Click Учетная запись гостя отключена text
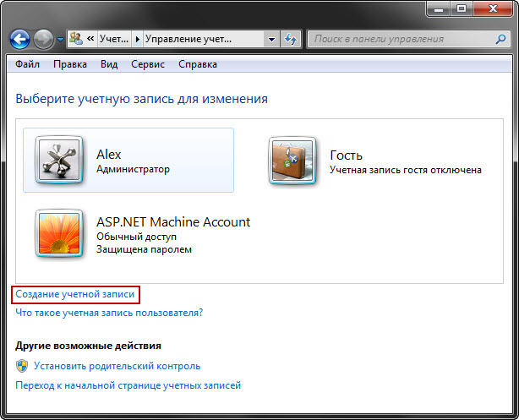The width and height of the screenshot is (519, 420). (x=406, y=170)
